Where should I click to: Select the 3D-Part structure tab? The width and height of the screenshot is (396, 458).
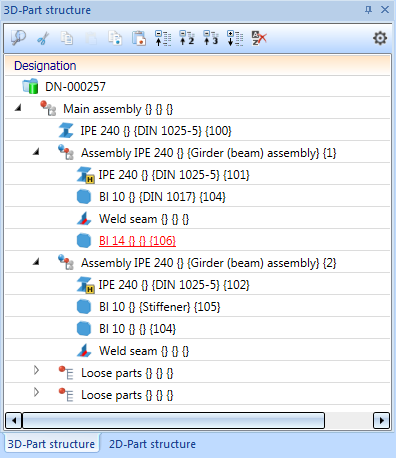[x=51, y=444]
